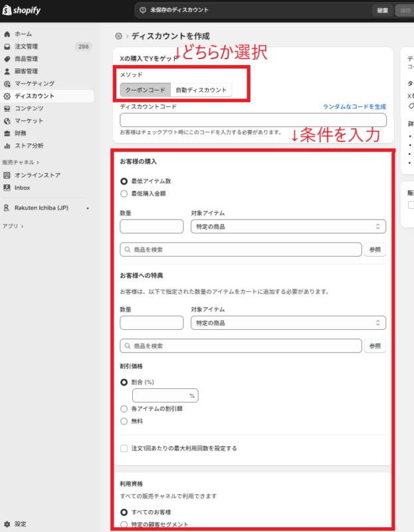Click 参照 button beside the first product search
The height and width of the screenshot is (532, 414).
pos(375,250)
